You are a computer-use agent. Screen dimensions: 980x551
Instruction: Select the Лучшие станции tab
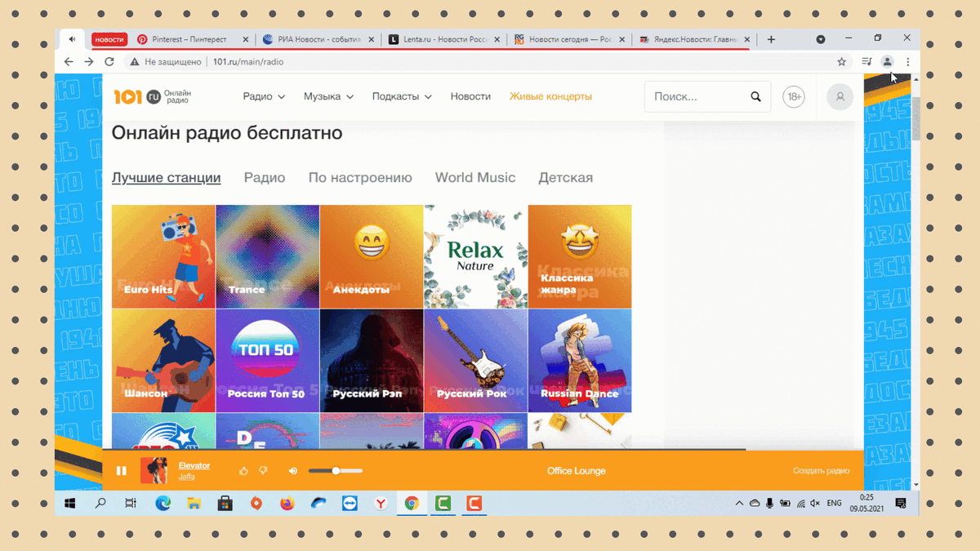pyautogui.click(x=166, y=178)
